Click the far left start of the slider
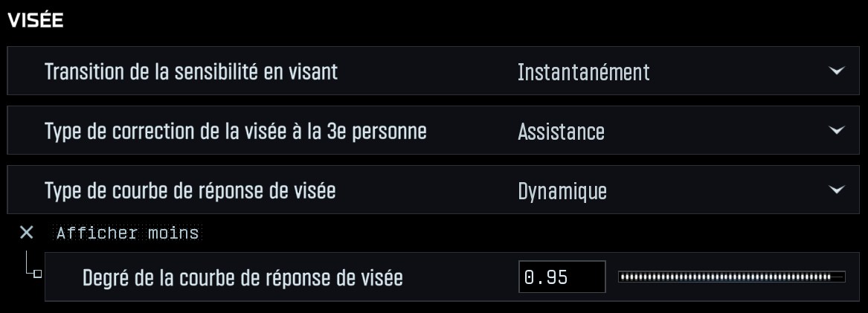The image size is (868, 313). 621,277
